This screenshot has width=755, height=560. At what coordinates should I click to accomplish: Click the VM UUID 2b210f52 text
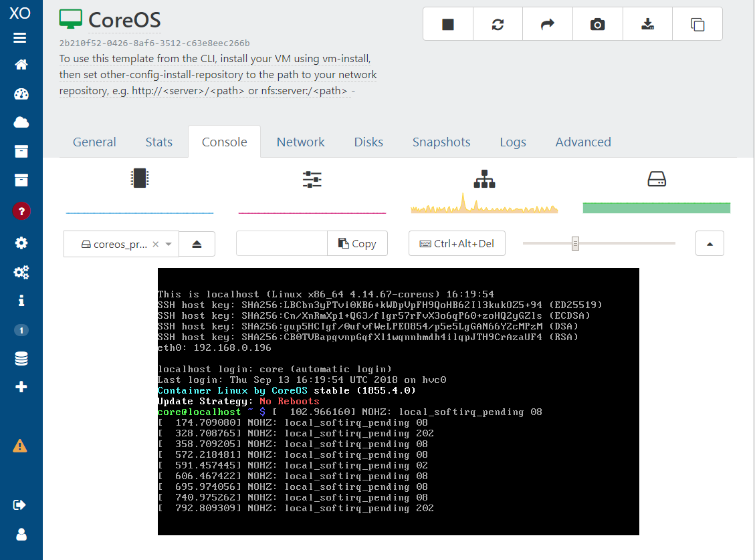coord(154,43)
